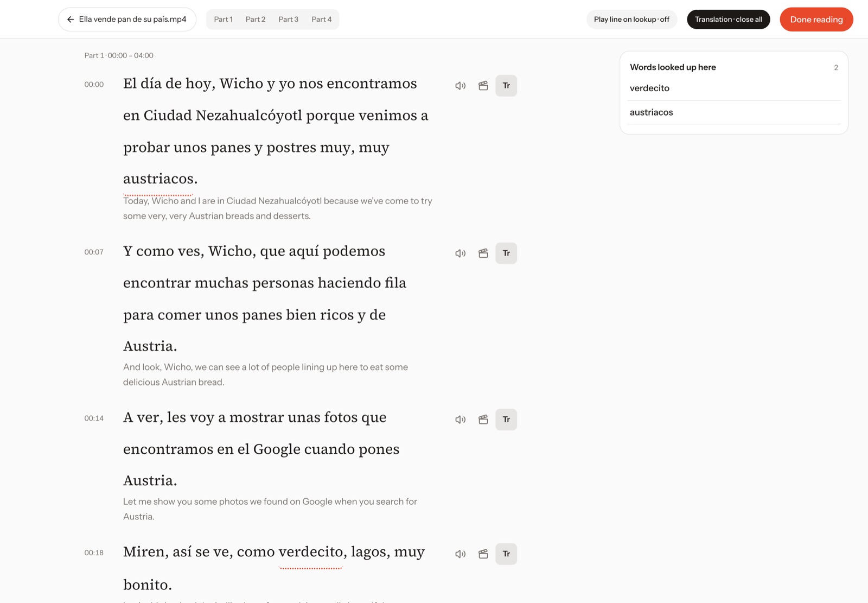Toggle translation for the 00:14 line

506,420
